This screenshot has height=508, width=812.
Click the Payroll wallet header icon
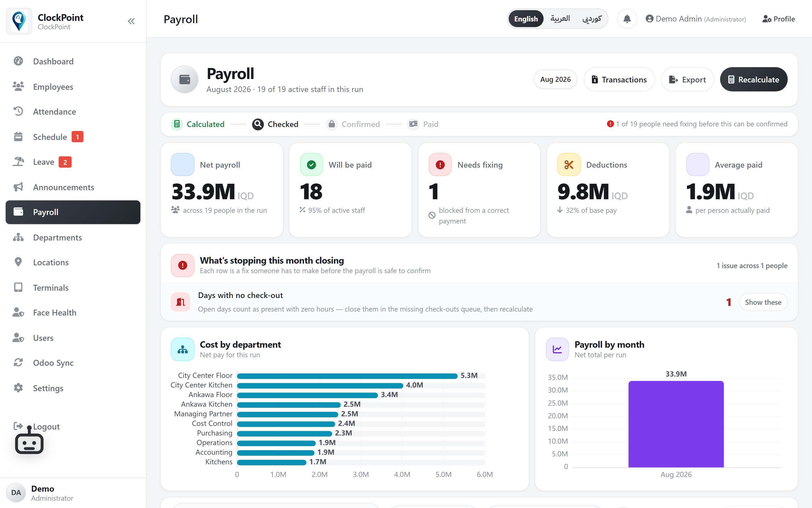(x=185, y=79)
